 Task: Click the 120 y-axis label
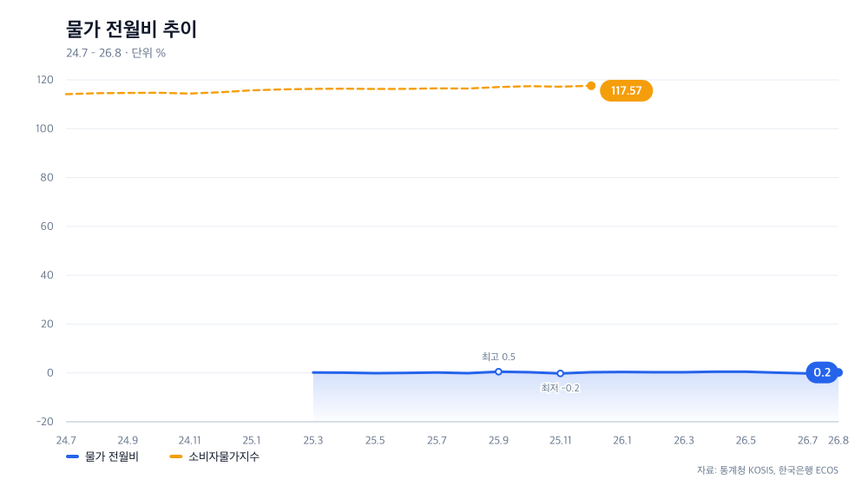[45, 80]
